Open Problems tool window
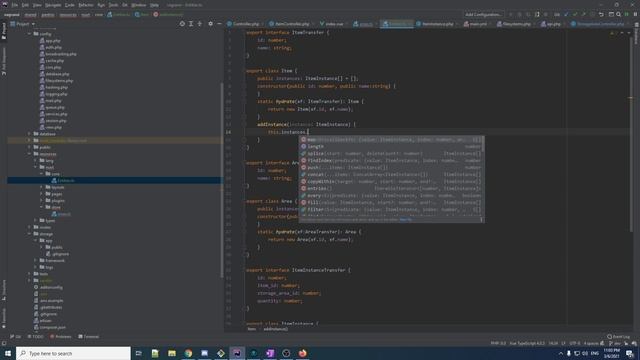Screen dimensions: 640x360 (x=60, y=337)
